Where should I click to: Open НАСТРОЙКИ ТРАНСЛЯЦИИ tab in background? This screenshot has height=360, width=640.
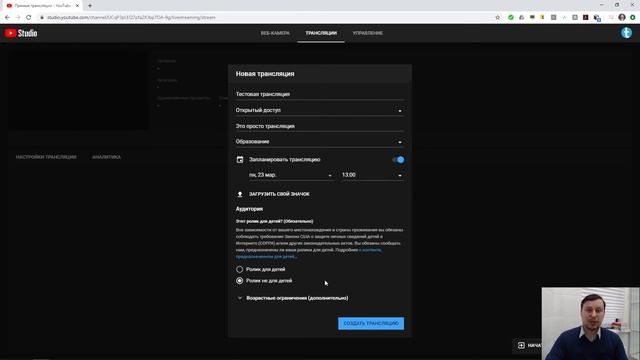[46, 157]
